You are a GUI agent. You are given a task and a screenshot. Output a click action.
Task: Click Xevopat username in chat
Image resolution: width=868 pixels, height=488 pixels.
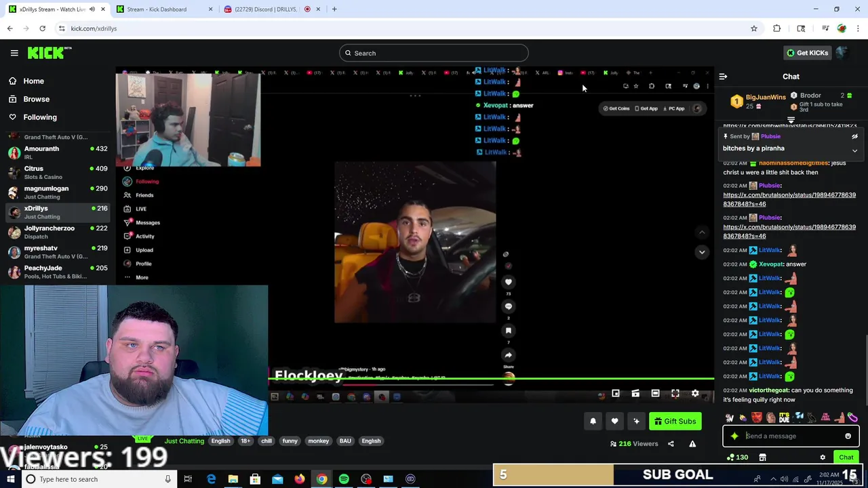pos(771,264)
